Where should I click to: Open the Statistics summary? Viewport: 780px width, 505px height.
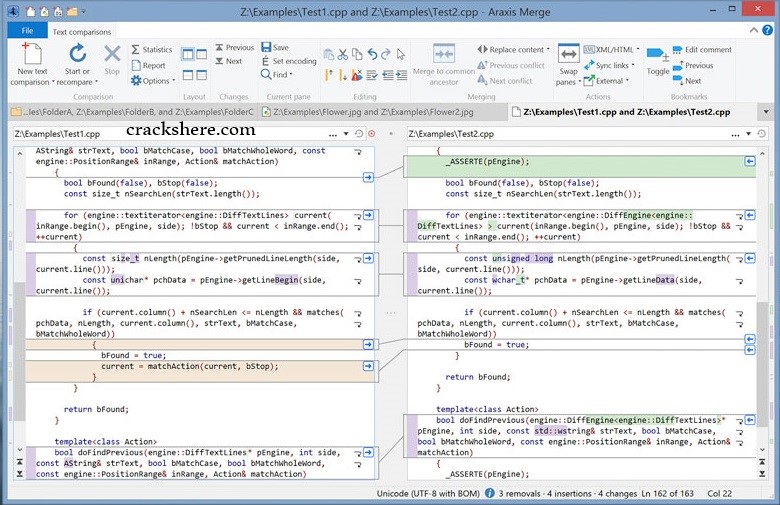151,49
